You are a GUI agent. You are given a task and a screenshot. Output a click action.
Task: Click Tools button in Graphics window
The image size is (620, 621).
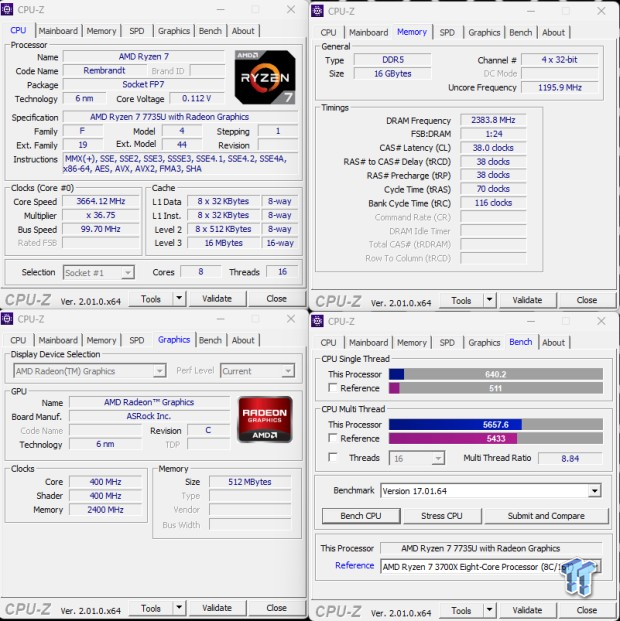pos(151,608)
